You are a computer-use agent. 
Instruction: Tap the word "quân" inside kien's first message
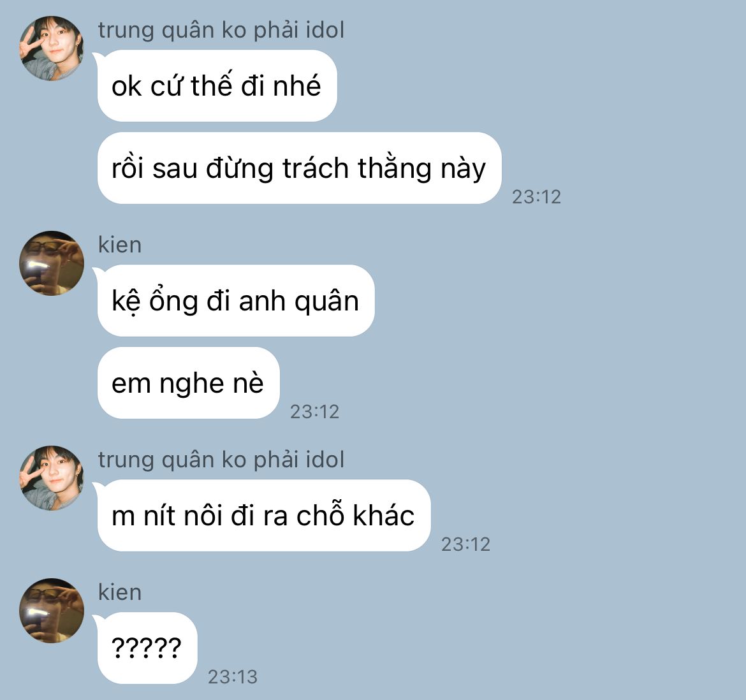tap(327, 302)
